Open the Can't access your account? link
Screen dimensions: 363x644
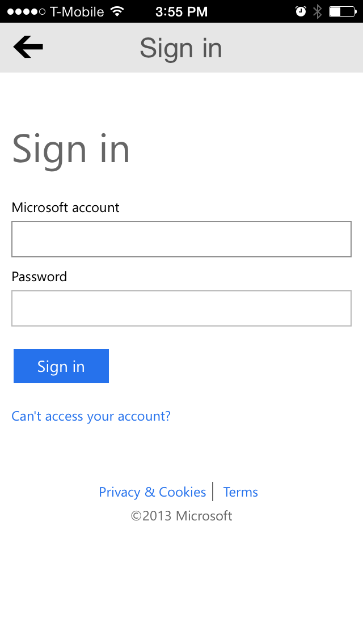[x=91, y=416]
